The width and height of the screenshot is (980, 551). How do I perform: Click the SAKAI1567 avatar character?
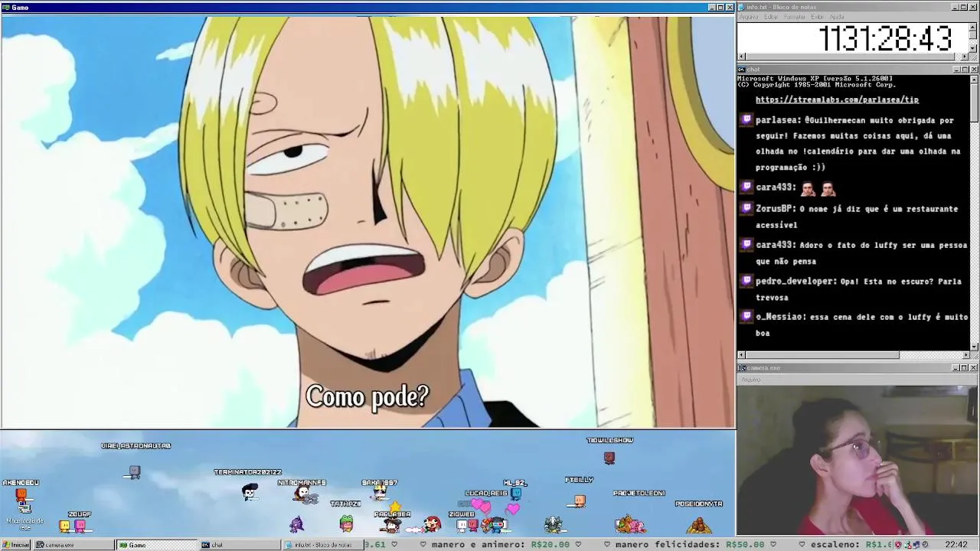point(380,493)
